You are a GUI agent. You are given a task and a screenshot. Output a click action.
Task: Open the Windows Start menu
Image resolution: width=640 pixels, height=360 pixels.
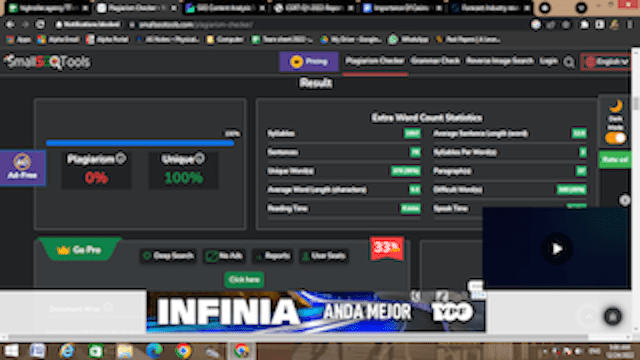11,351
